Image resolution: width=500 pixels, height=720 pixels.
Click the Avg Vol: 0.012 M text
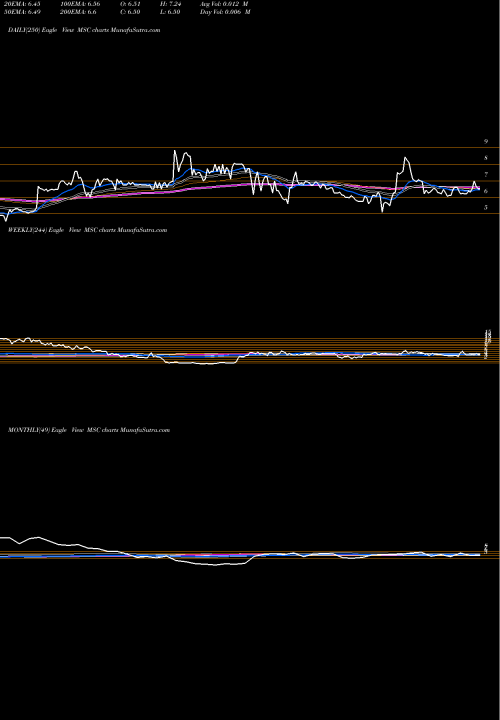point(224,4)
